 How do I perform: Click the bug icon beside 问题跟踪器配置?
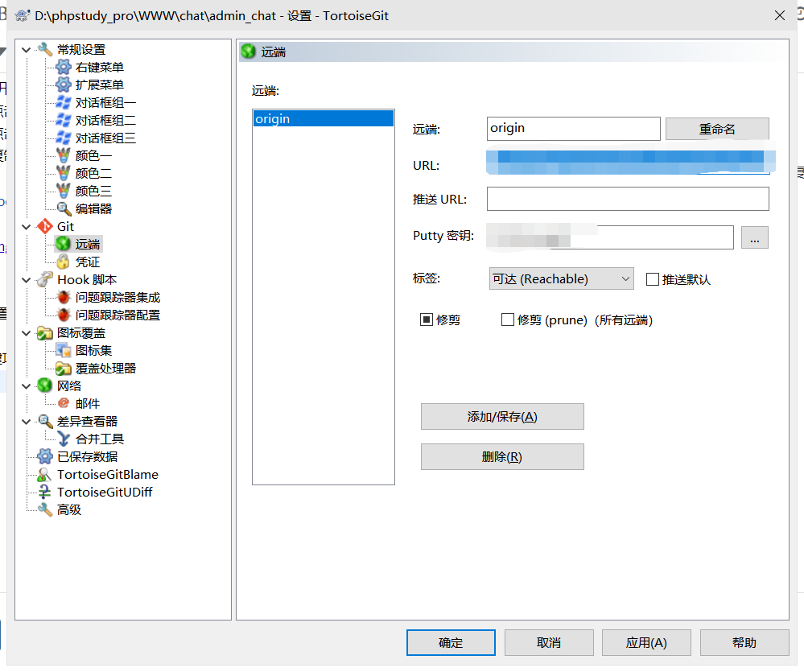click(63, 315)
